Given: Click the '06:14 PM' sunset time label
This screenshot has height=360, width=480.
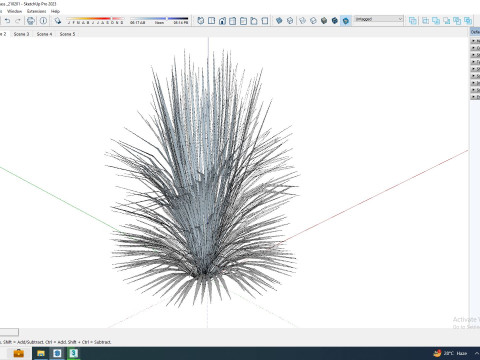Looking at the screenshot, I should click(181, 23).
